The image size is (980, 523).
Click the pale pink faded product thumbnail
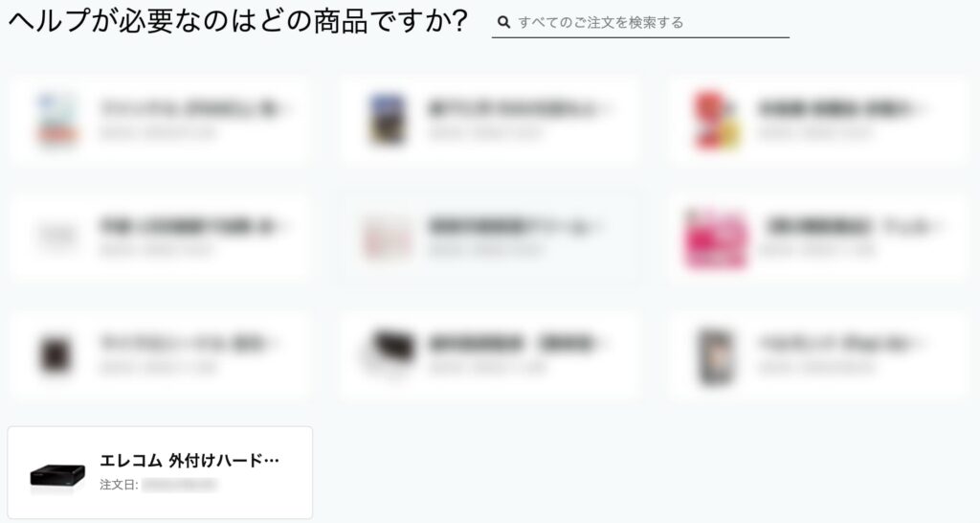(388, 238)
